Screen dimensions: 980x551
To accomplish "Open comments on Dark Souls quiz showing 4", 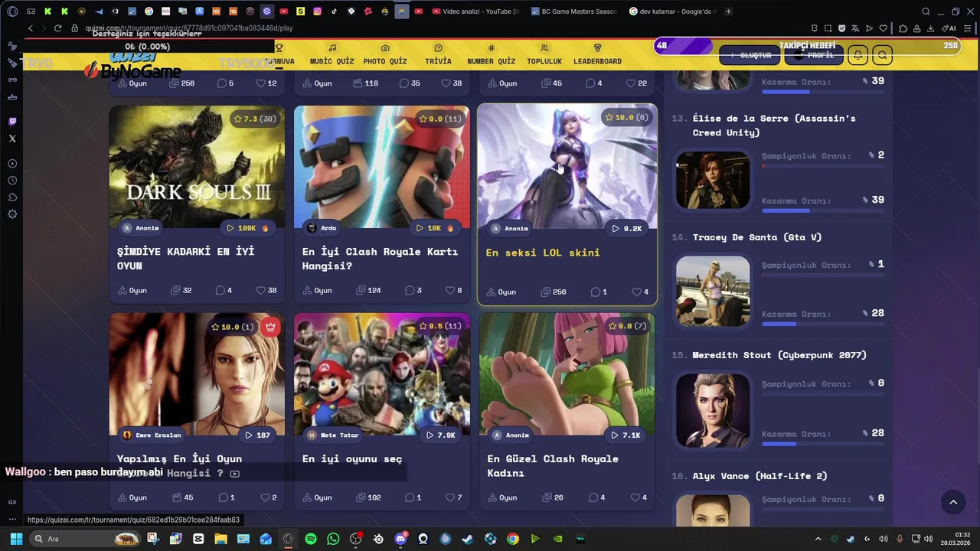I will coord(224,290).
